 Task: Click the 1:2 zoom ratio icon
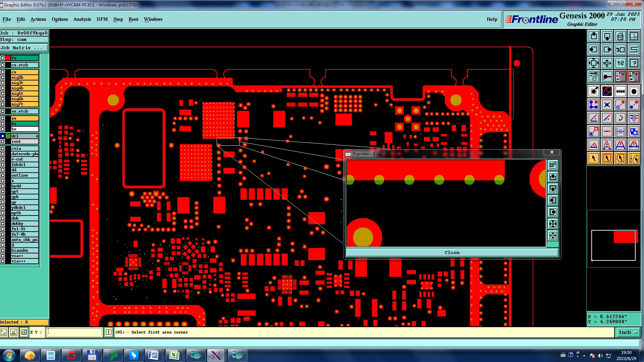tap(620, 63)
